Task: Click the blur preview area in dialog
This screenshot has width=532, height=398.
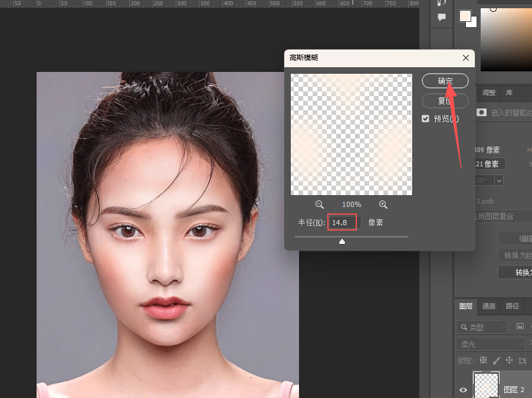Action: (x=352, y=134)
